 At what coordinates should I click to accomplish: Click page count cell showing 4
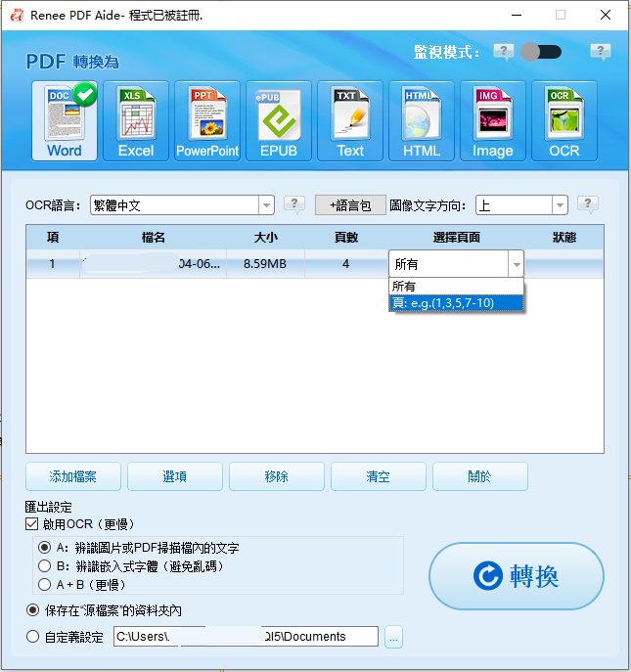346,263
